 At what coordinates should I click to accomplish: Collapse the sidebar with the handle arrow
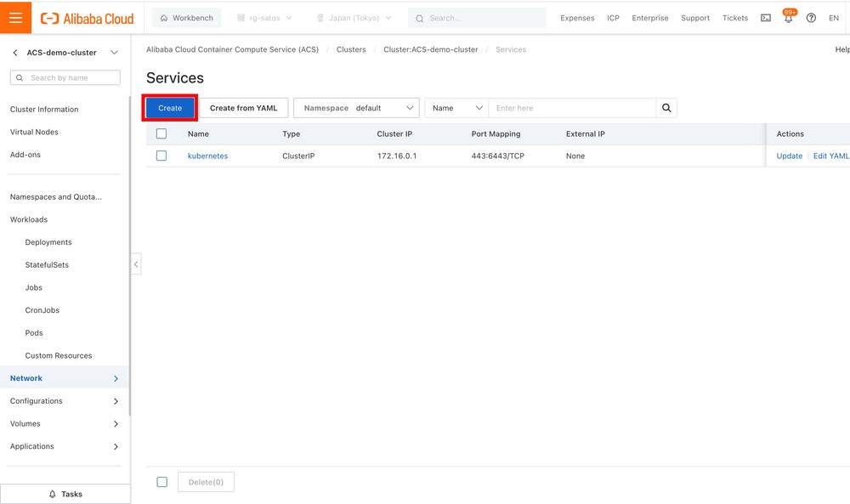tap(136, 264)
